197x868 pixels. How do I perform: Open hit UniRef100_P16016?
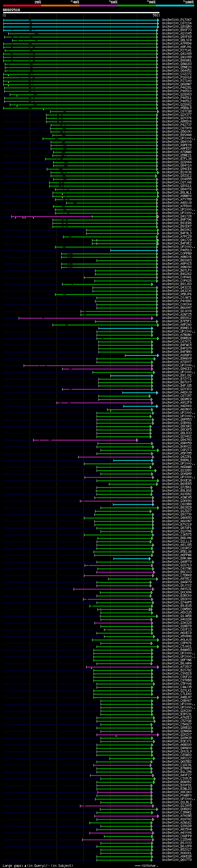tap(176, 78)
